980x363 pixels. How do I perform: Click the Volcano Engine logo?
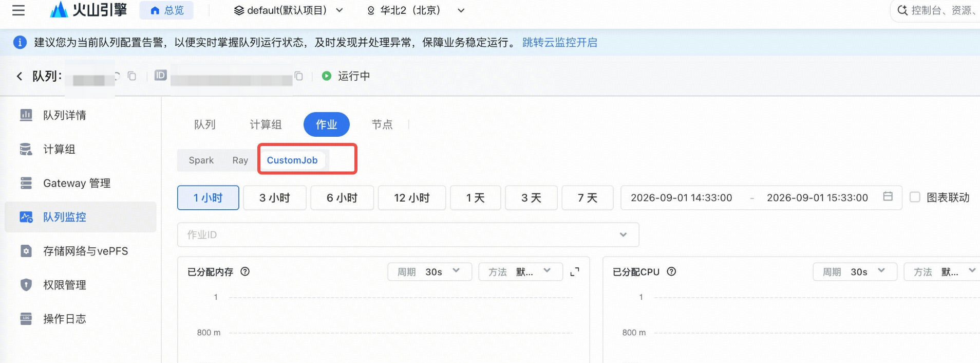point(88,10)
